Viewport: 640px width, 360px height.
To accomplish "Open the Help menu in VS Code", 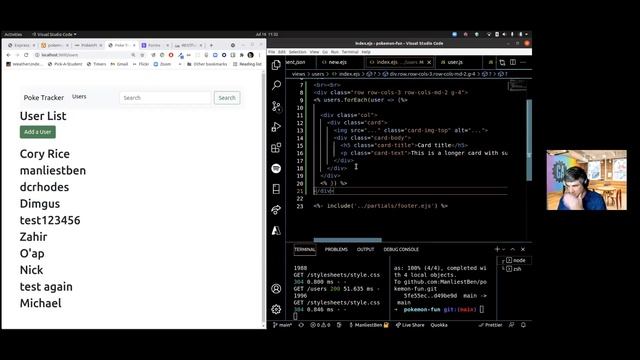I will click(x=366, y=52).
